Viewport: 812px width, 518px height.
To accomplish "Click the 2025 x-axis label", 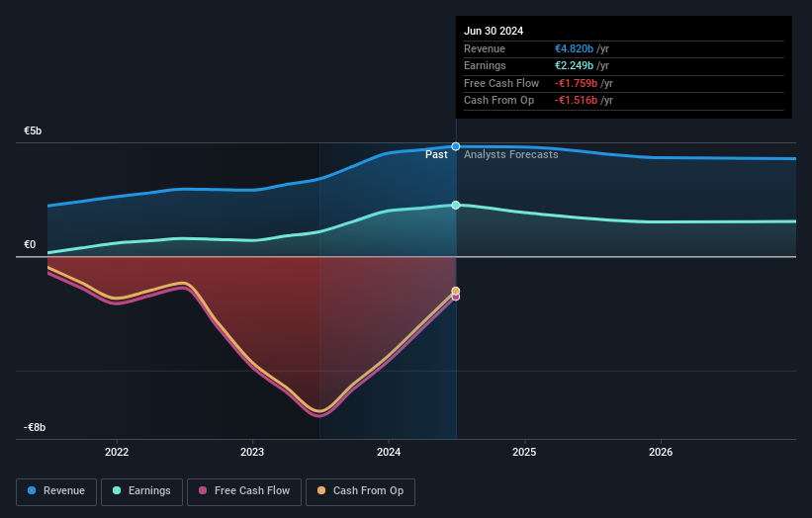I will point(524,453).
